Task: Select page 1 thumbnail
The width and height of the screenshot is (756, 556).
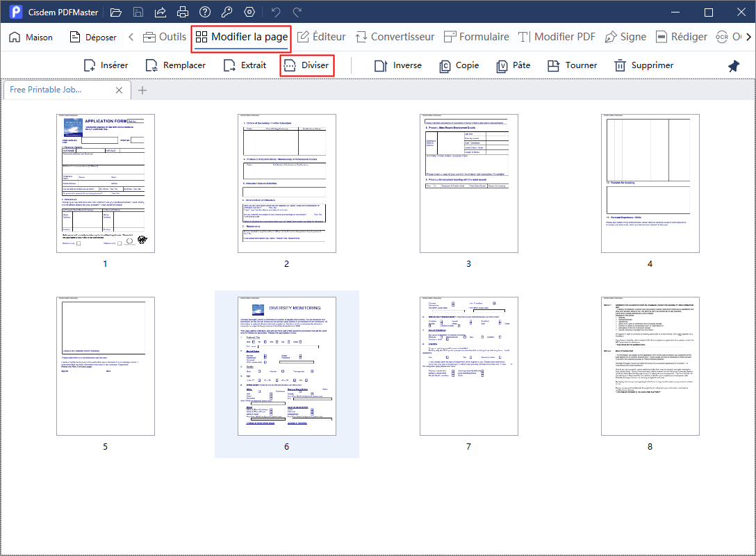Action: click(x=106, y=183)
